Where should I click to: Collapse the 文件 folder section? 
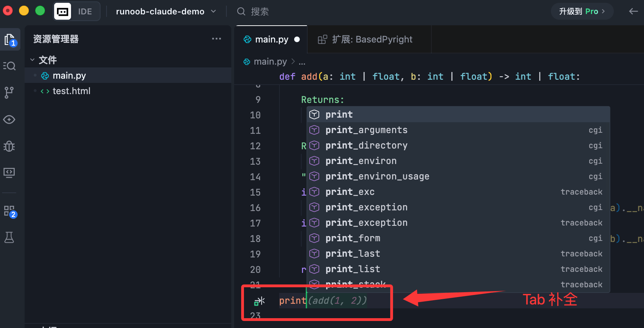(32, 60)
